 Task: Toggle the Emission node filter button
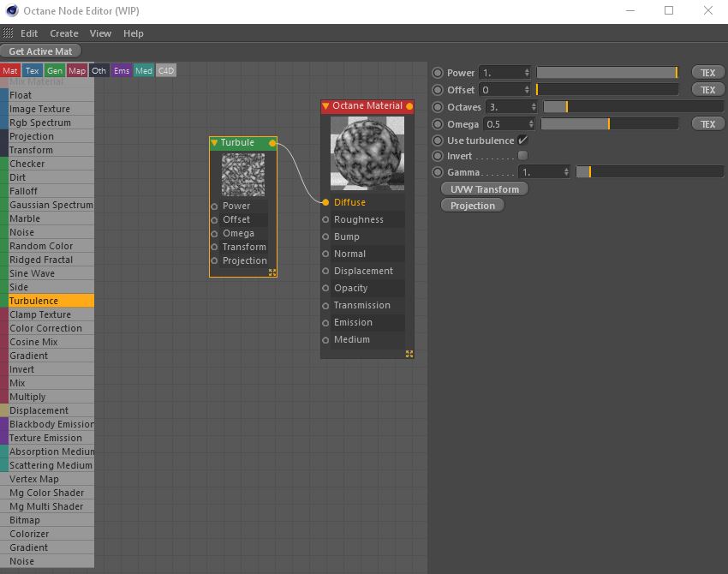point(122,70)
